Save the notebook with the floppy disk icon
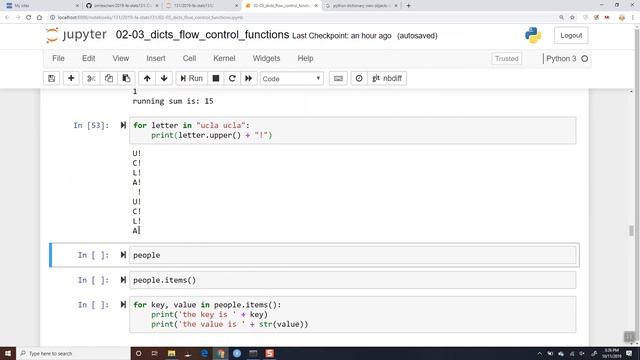The height and width of the screenshot is (360, 640). click(51, 78)
